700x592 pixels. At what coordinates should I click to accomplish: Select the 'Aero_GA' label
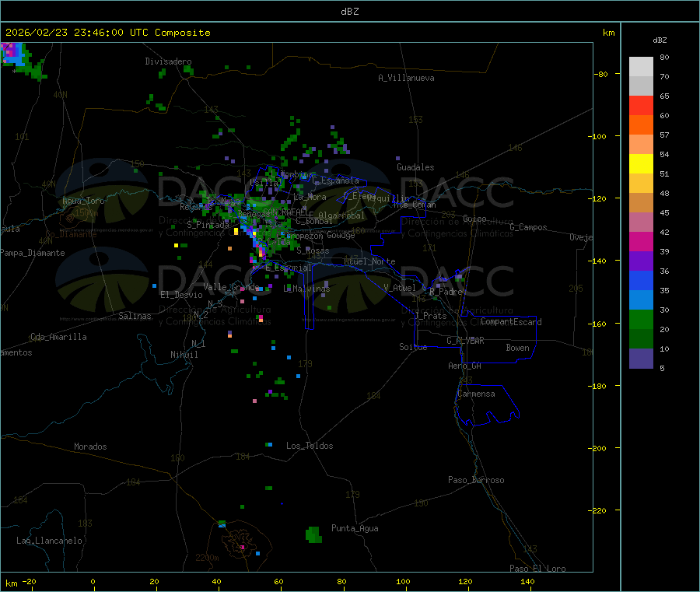[x=464, y=366]
